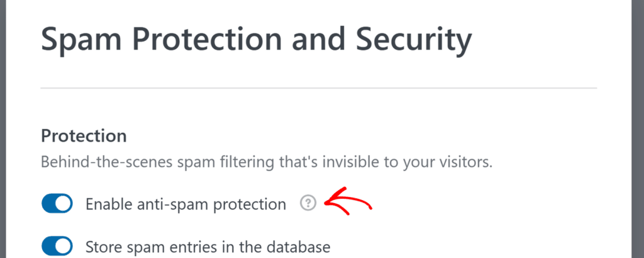The width and height of the screenshot is (644, 258).
Task: Click "invisible to your visitors" in the description
Action: (407, 162)
